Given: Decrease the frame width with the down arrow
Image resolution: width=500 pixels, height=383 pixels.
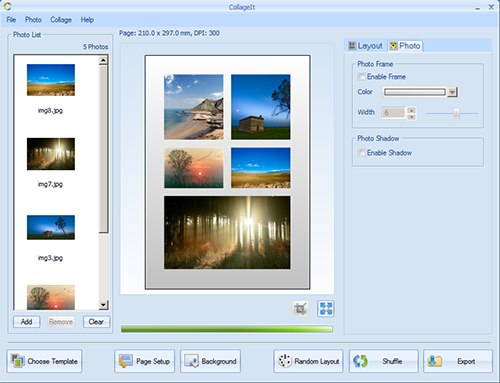Looking at the screenshot, I should [412, 116].
